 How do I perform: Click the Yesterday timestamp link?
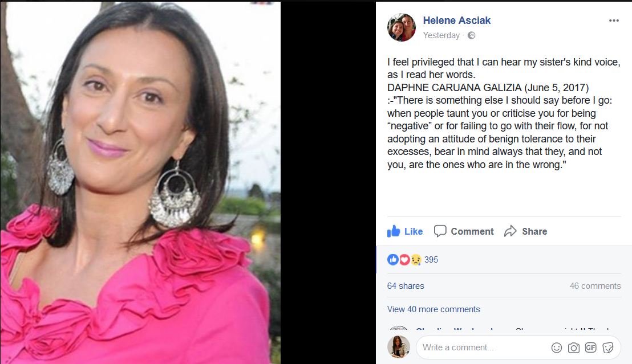441,35
